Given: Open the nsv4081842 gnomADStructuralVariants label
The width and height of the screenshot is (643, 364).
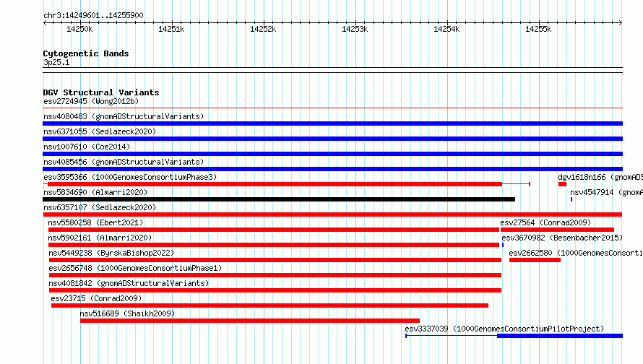Looking at the screenshot, I should 129,283.
